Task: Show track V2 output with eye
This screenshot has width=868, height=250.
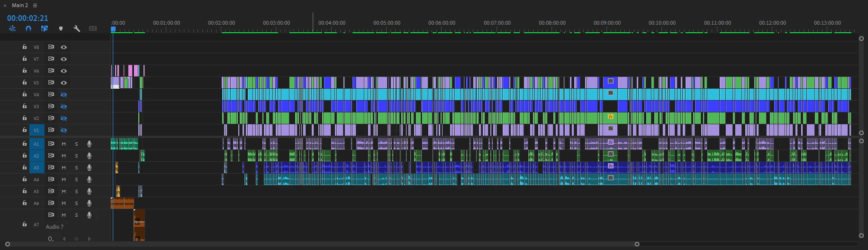Action: tap(63, 118)
